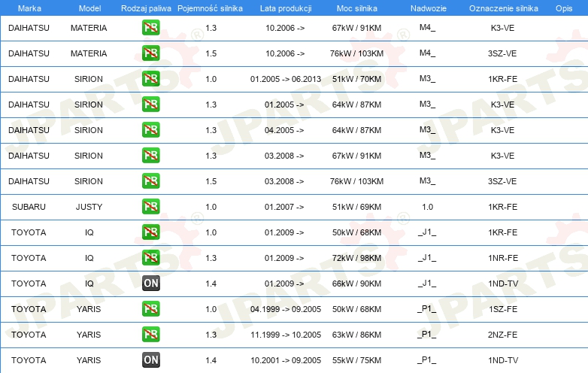Image resolution: width=588 pixels, height=373 pixels.
Task: Click the Oznaczenie silnika column header
Action: point(504,8)
